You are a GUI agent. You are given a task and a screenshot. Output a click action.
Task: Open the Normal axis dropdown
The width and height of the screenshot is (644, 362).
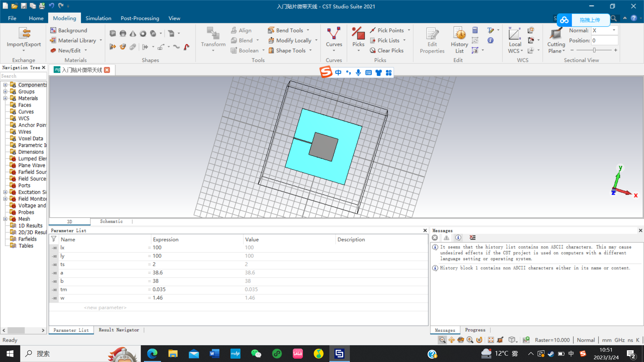(x=614, y=30)
